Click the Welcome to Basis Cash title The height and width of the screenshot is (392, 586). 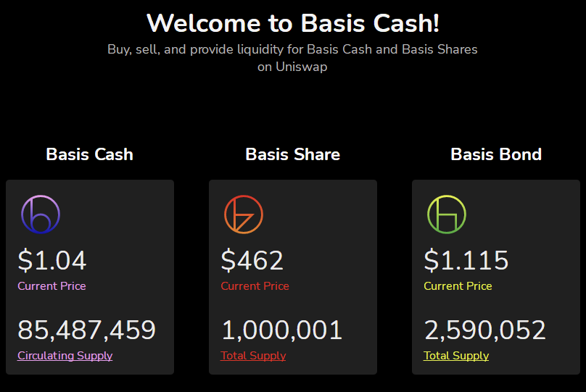(293, 23)
